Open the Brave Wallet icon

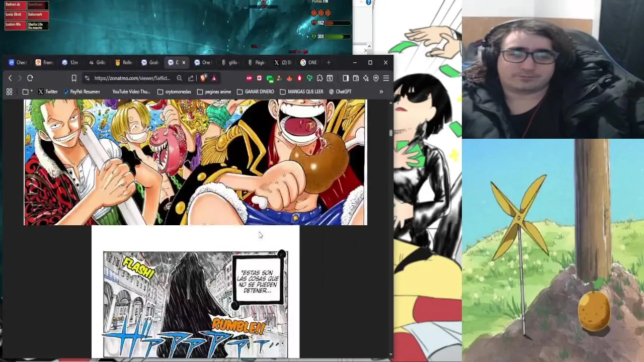click(x=356, y=78)
